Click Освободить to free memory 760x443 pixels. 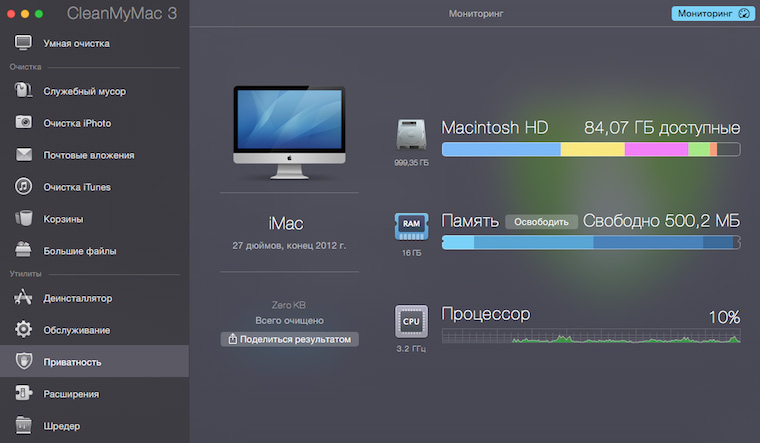coord(541,222)
